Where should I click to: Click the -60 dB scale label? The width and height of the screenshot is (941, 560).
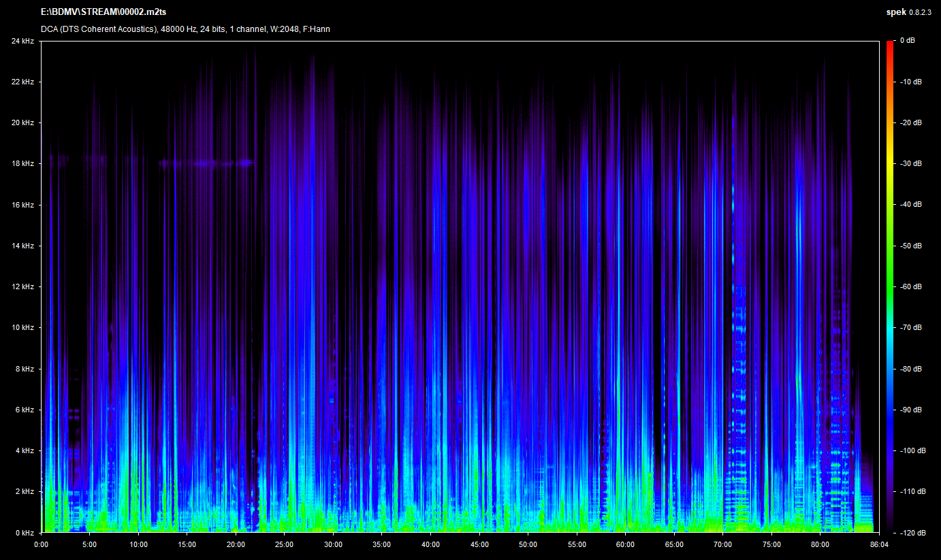pos(910,287)
